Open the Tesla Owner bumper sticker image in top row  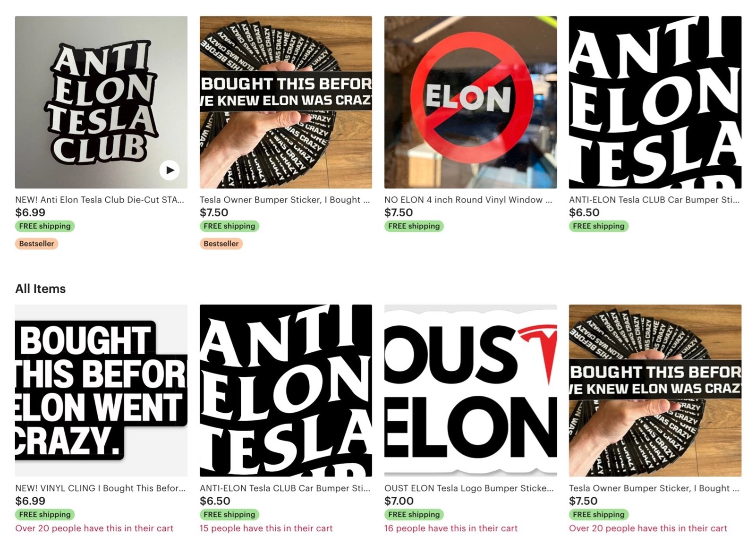[x=286, y=102]
